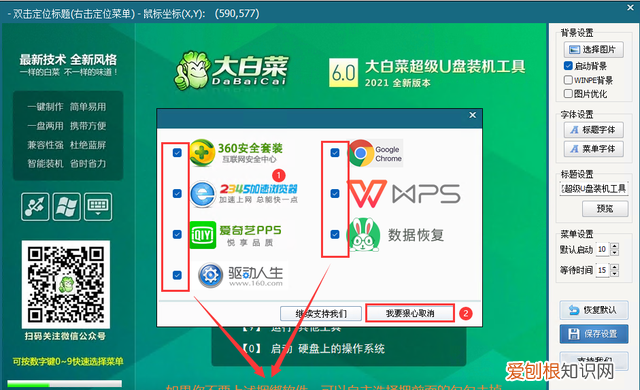Click the USB drive tool icon
Viewport: 640px width, 390px height.
35,206
